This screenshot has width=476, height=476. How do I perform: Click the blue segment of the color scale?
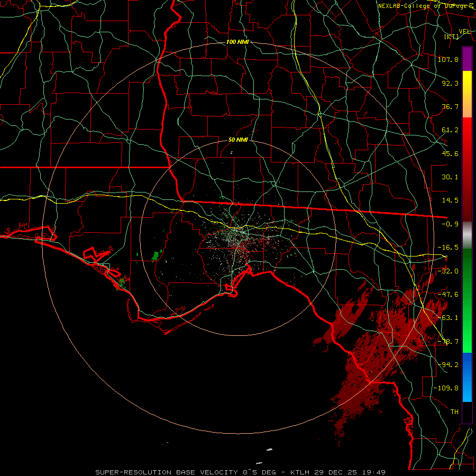(x=467, y=377)
